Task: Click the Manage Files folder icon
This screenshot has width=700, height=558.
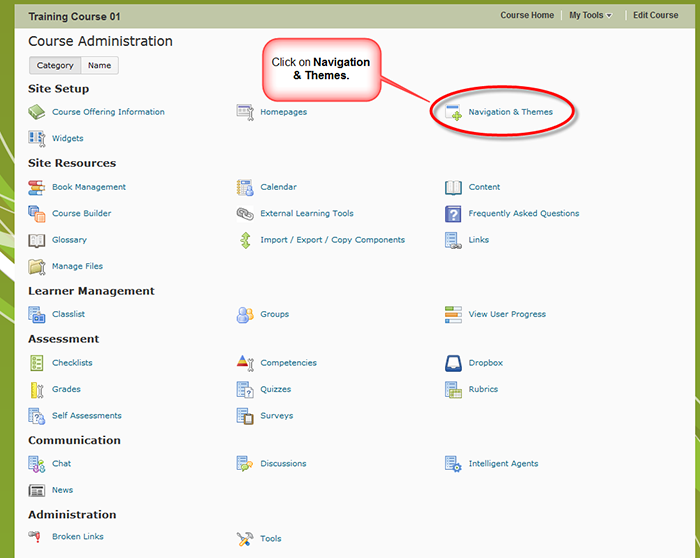Action: 37,267
